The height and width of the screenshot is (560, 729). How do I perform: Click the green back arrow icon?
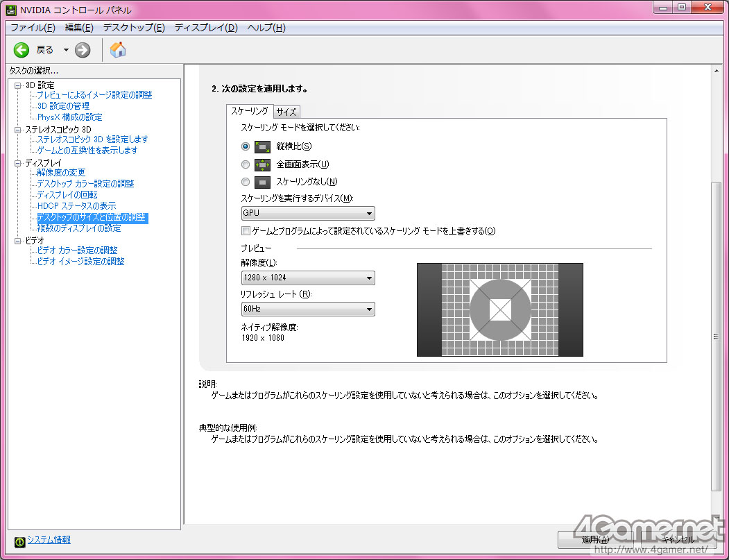click(21, 50)
